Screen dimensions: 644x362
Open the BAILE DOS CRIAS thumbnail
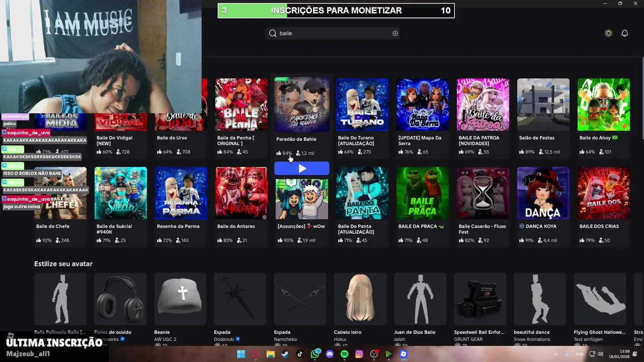pyautogui.click(x=604, y=193)
